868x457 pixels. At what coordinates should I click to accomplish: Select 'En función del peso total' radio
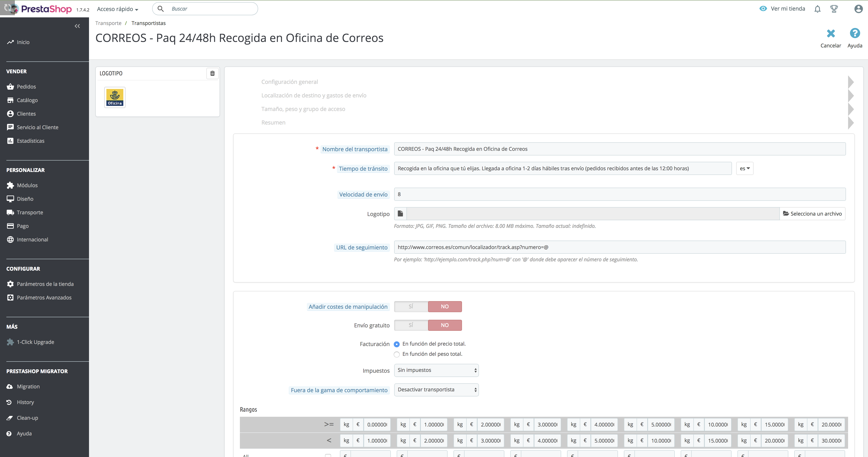(397, 354)
